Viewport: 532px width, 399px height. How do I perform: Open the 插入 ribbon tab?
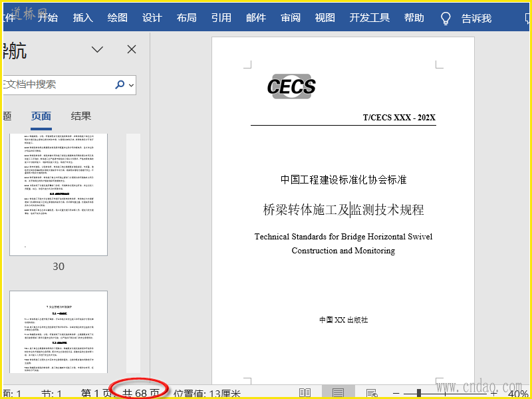[82, 18]
